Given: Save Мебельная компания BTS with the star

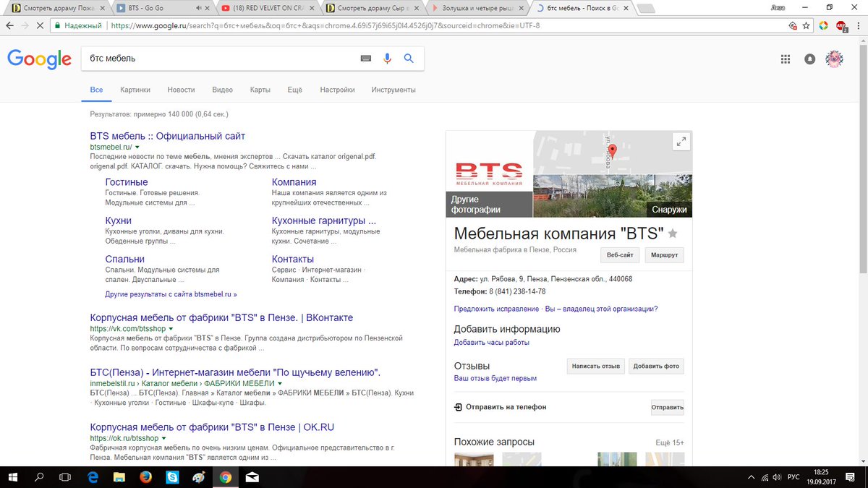Looking at the screenshot, I should coord(673,234).
